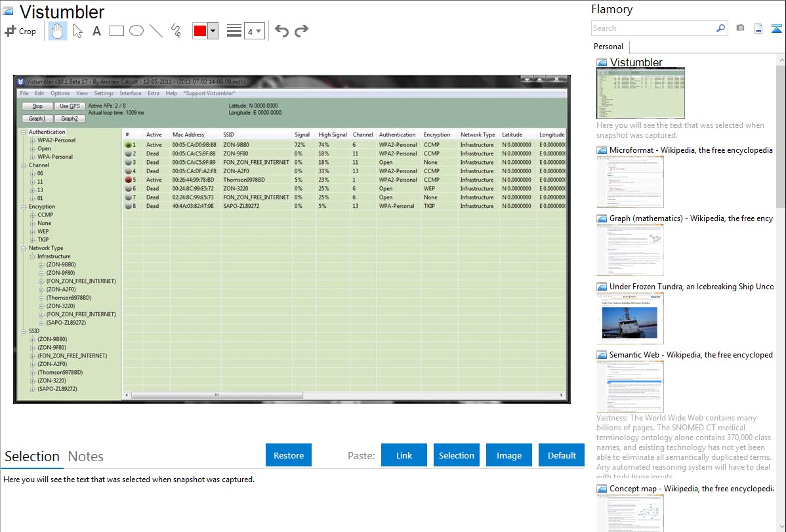The width and height of the screenshot is (786, 532).
Task: Collapse the Channel tree node
Action: [x=24, y=165]
